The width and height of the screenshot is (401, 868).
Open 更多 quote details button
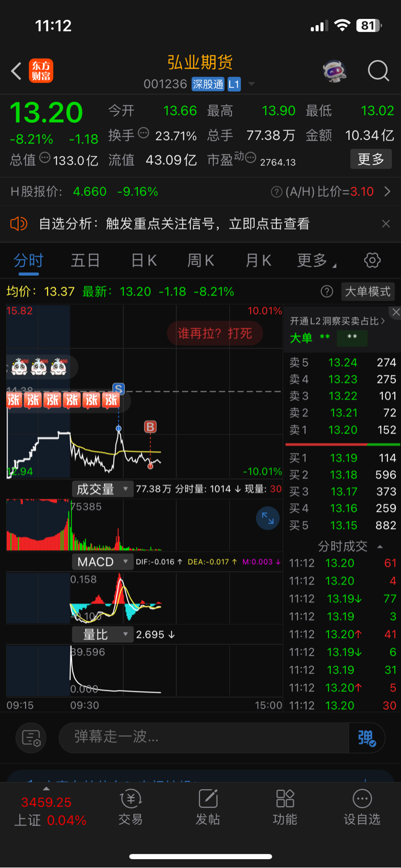click(x=371, y=159)
